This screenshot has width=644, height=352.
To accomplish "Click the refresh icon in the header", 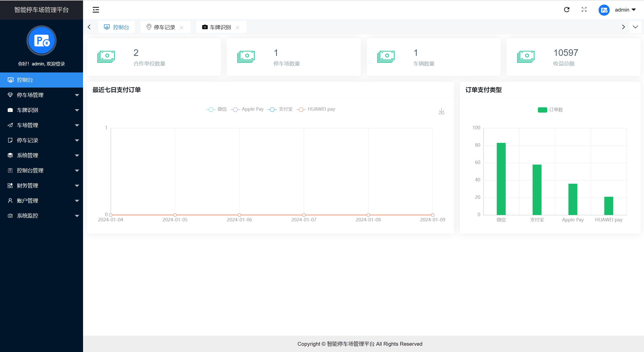I will (566, 10).
